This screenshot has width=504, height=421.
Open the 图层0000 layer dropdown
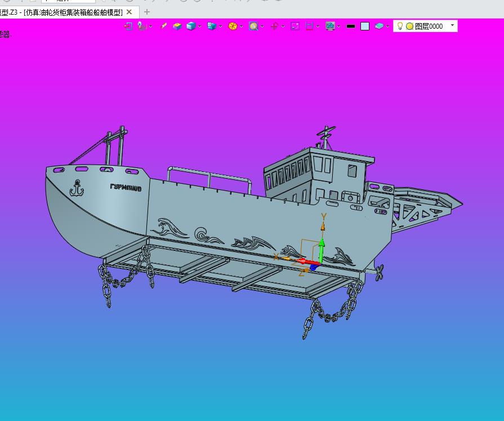452,25
